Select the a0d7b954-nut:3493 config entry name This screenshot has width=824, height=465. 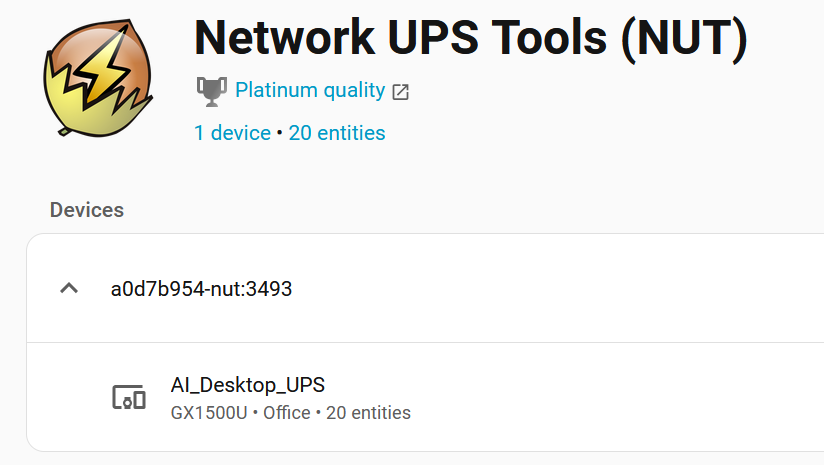tap(201, 290)
